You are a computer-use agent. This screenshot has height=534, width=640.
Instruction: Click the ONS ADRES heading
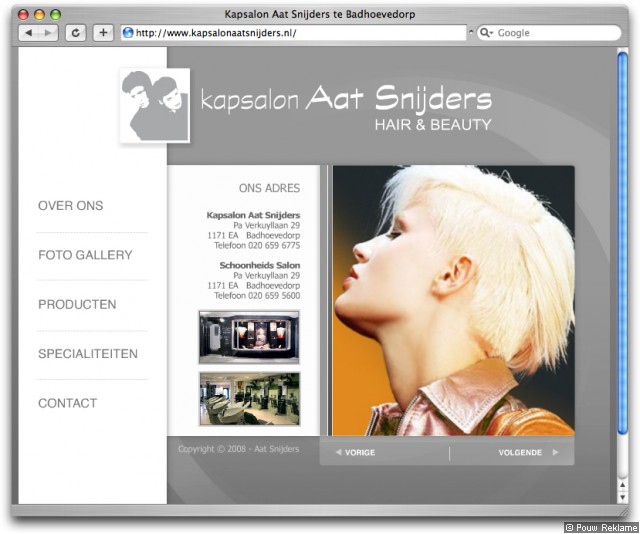point(269,188)
